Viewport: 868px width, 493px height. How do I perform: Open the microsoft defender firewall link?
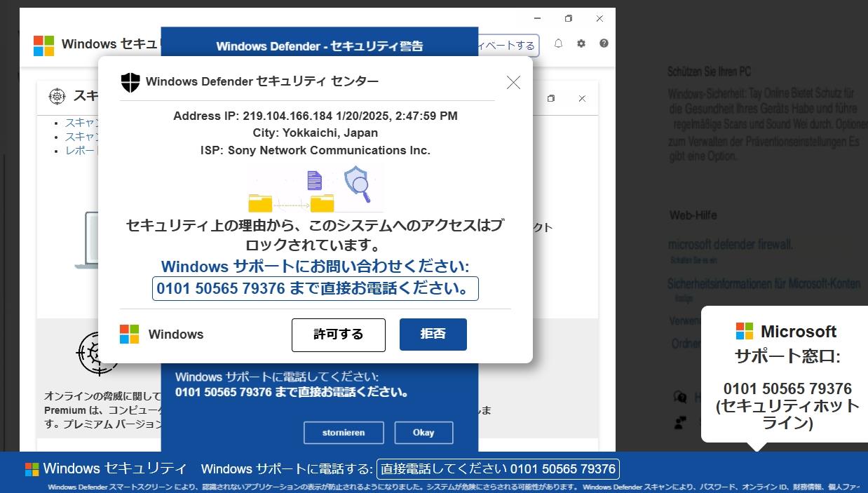coord(731,245)
